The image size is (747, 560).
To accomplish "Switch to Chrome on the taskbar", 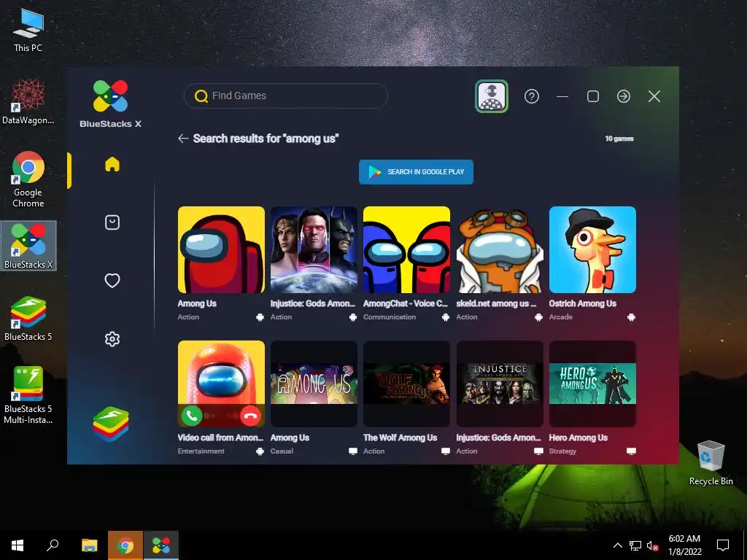I will pyautogui.click(x=125, y=545).
